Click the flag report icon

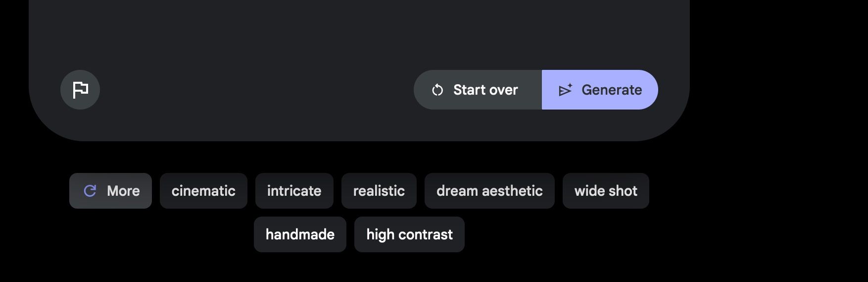click(80, 90)
